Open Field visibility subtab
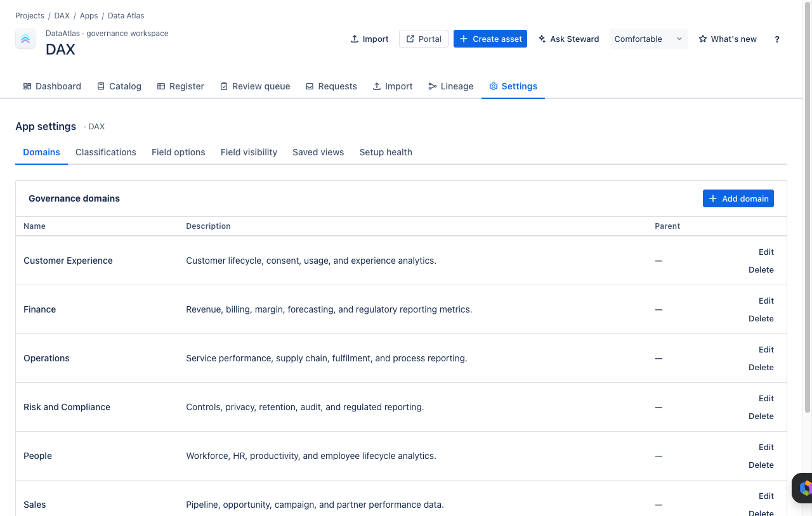 pos(249,152)
